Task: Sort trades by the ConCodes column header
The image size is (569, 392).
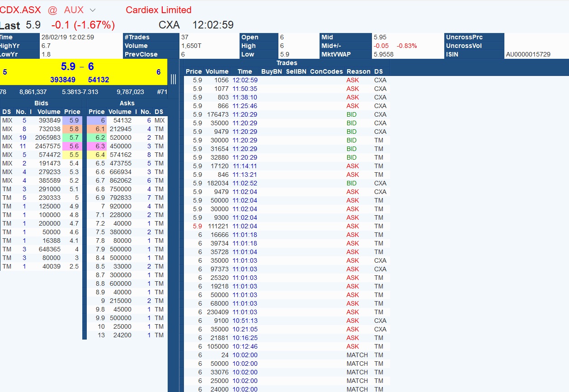Action: 326,71
